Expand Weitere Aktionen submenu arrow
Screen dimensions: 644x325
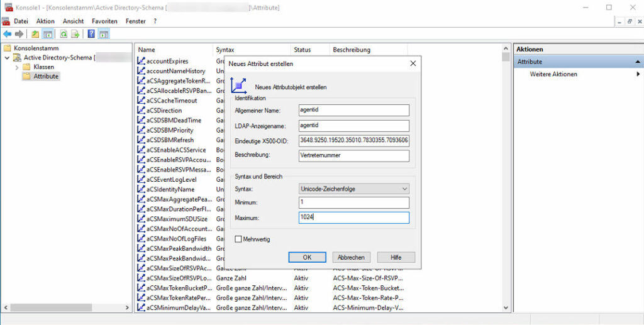(638, 74)
